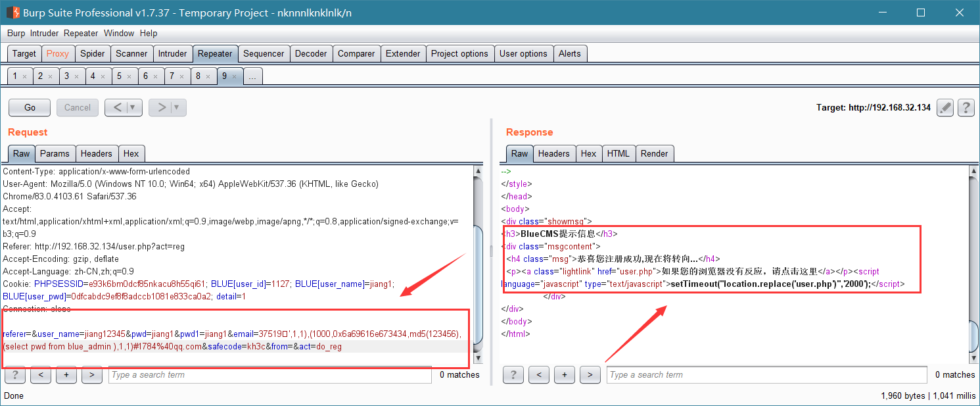Go to previous match in request search
980x406 pixels.
coord(41,375)
